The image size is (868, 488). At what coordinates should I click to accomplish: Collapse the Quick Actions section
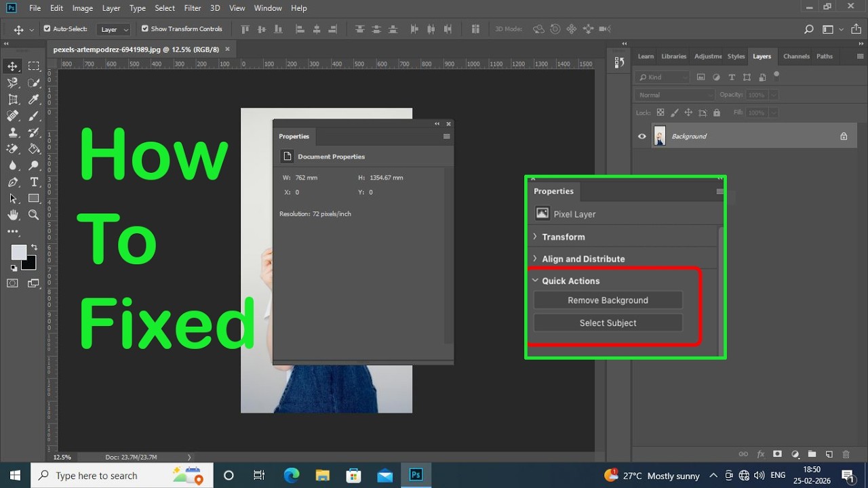point(535,281)
